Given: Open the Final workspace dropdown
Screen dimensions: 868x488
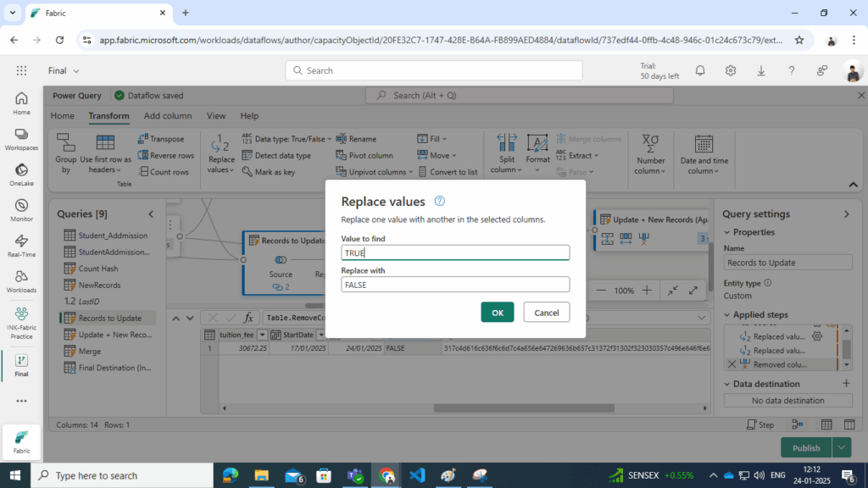Looking at the screenshot, I should 64,71.
